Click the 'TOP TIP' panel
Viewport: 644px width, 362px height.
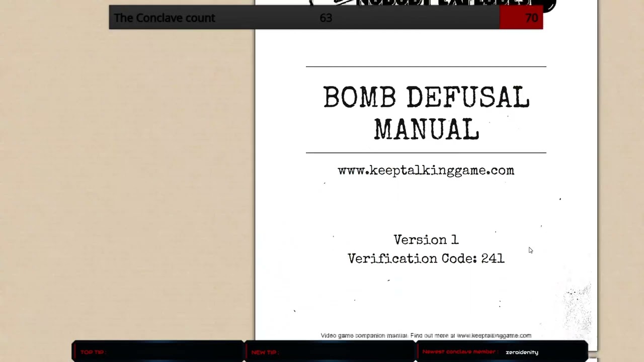158,351
